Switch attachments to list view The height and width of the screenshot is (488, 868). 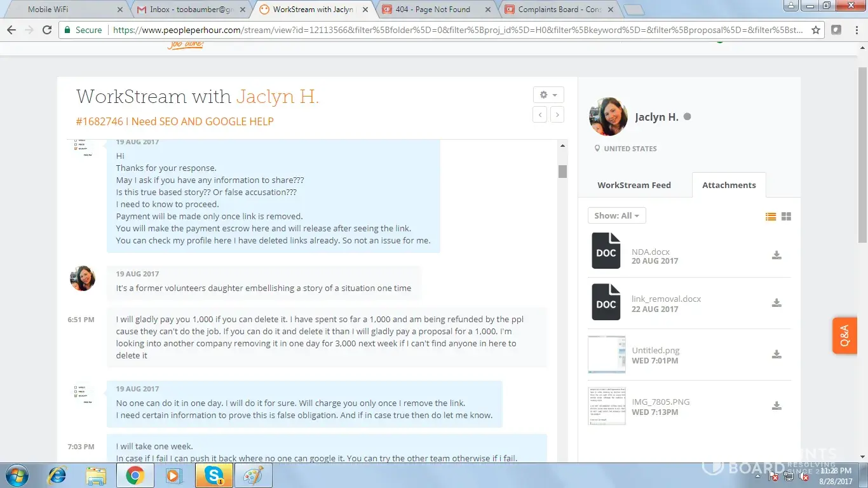pos(771,217)
